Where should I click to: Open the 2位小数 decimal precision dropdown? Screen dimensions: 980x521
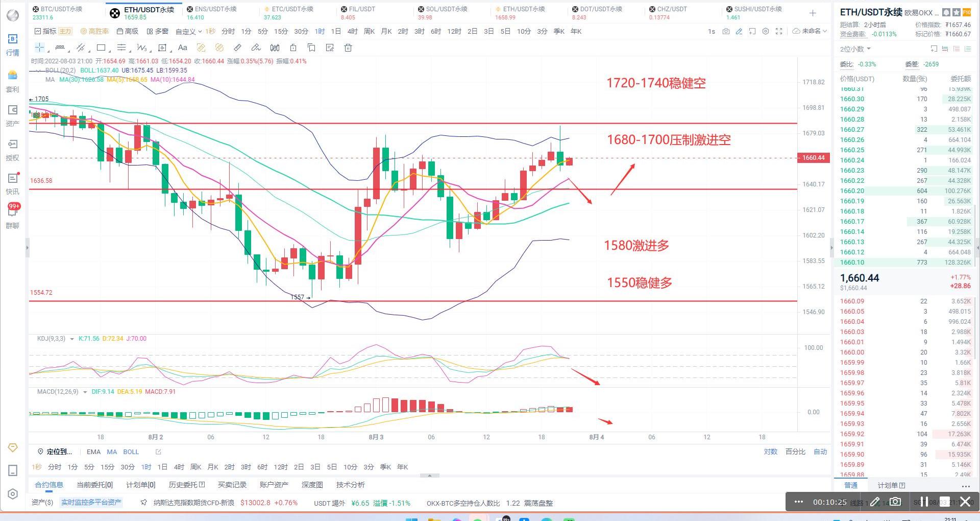pos(855,49)
